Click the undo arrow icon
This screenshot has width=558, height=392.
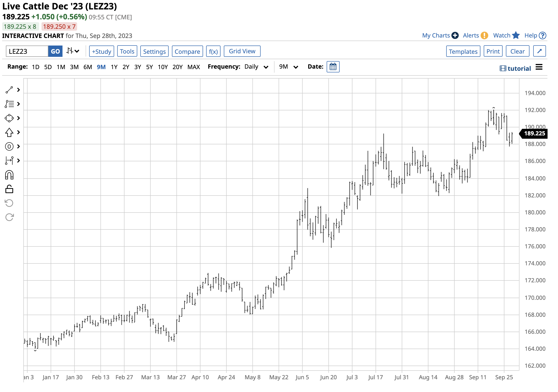click(x=9, y=189)
